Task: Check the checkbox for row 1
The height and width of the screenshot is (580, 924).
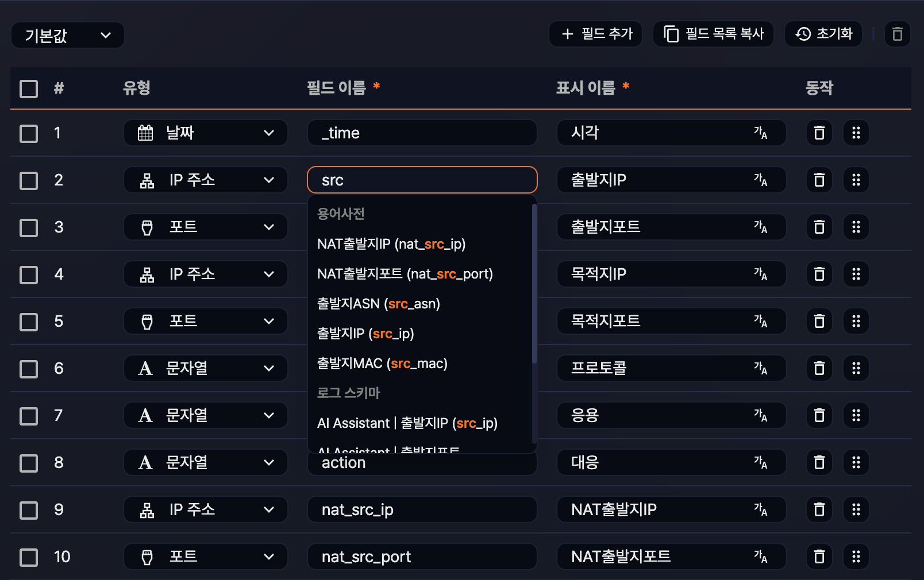Action: coord(29,134)
